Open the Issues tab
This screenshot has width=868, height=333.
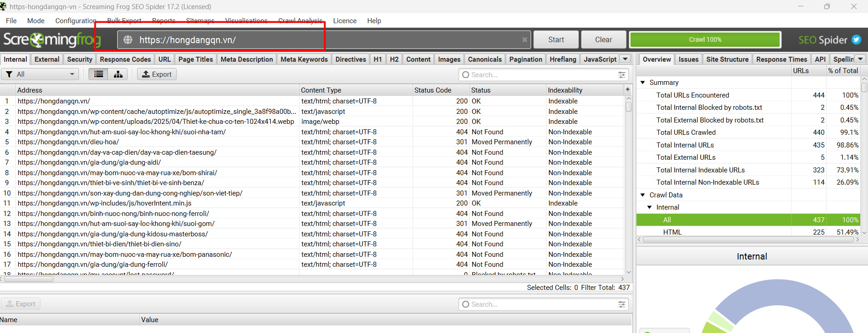pyautogui.click(x=688, y=59)
